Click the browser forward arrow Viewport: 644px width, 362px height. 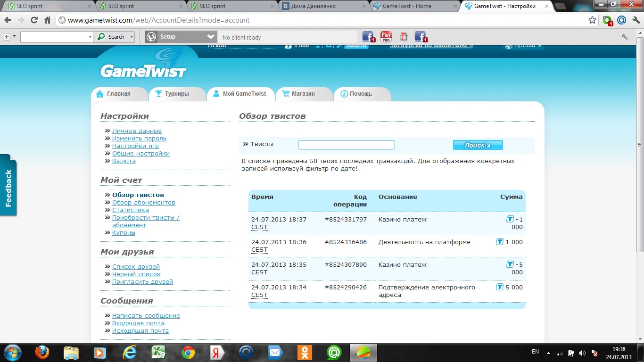click(x=21, y=20)
